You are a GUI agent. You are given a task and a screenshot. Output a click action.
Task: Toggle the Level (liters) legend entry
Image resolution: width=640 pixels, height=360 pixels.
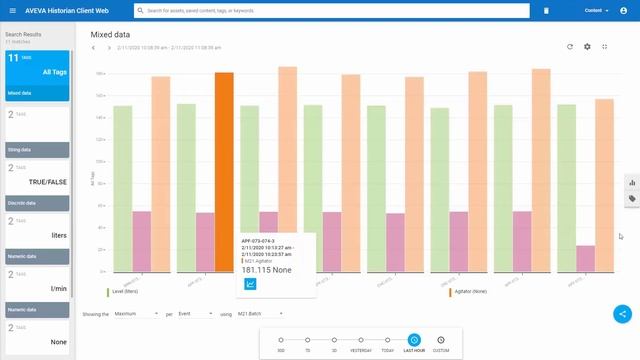pos(122,291)
